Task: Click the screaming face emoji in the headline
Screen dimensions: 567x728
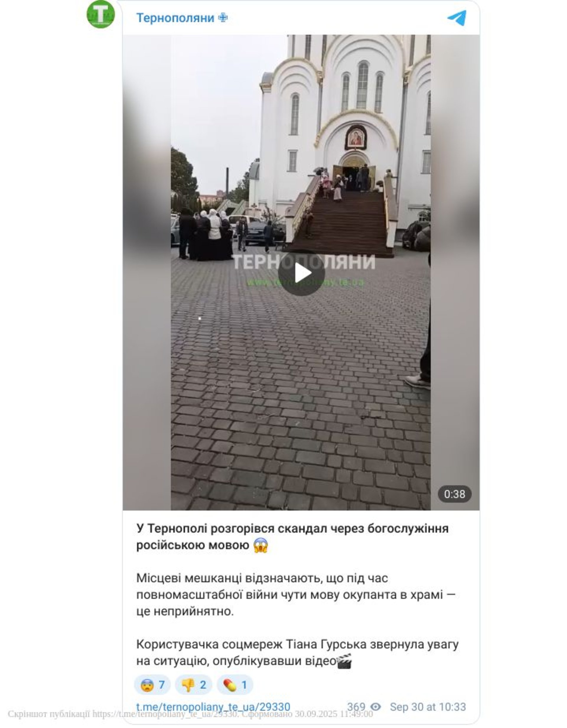Action: click(261, 546)
